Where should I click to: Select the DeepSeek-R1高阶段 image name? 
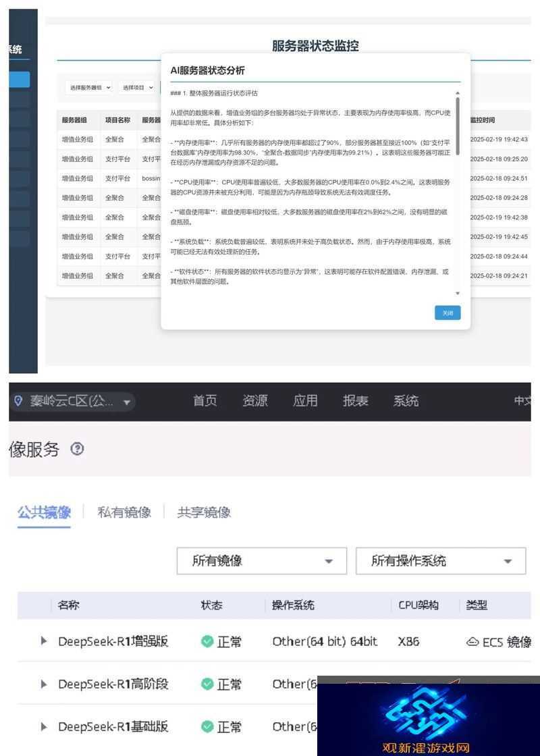tap(113, 684)
